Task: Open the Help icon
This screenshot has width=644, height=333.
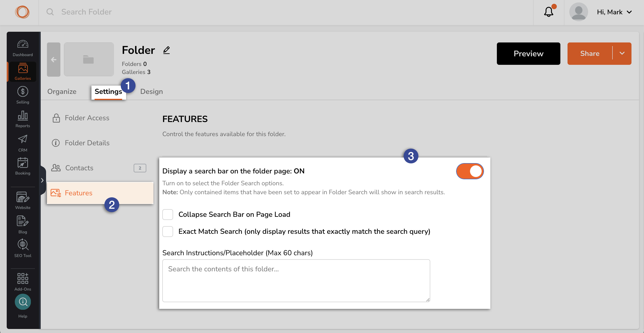Action: pos(23,302)
